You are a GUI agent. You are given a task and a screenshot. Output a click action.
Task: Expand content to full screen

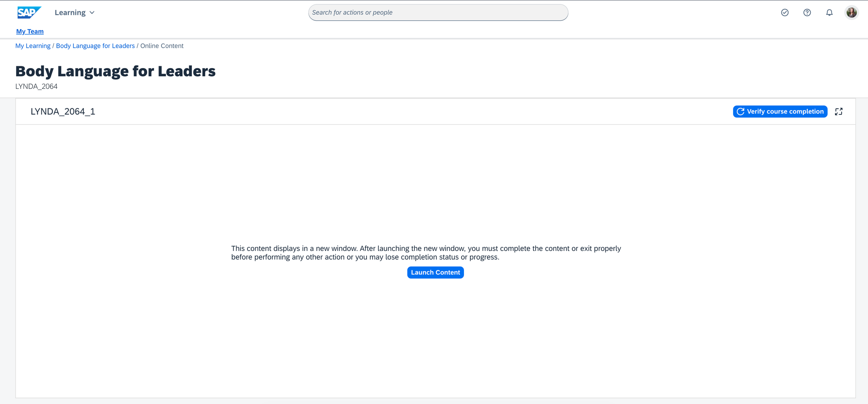coord(838,111)
